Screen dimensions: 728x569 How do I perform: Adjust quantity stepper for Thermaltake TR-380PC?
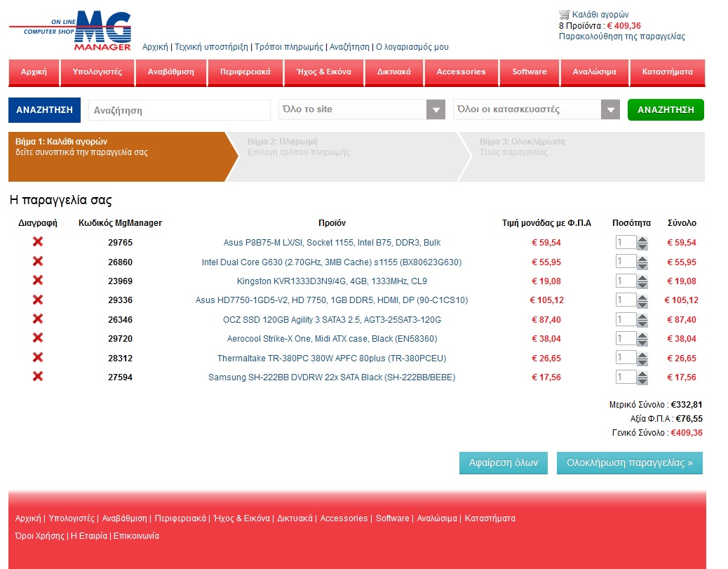[x=642, y=359]
